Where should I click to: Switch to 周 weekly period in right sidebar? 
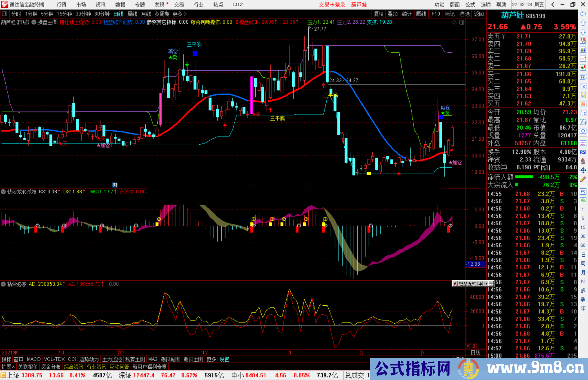(583, 263)
